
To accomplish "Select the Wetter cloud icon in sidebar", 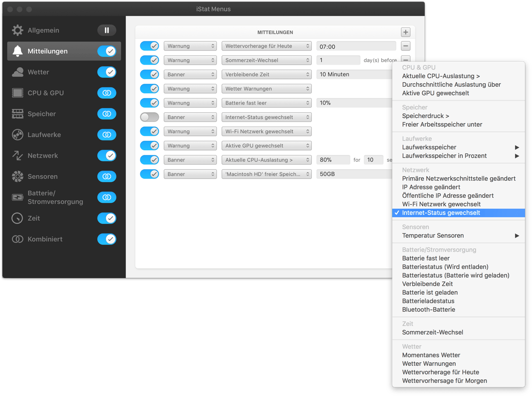I will [x=17, y=72].
